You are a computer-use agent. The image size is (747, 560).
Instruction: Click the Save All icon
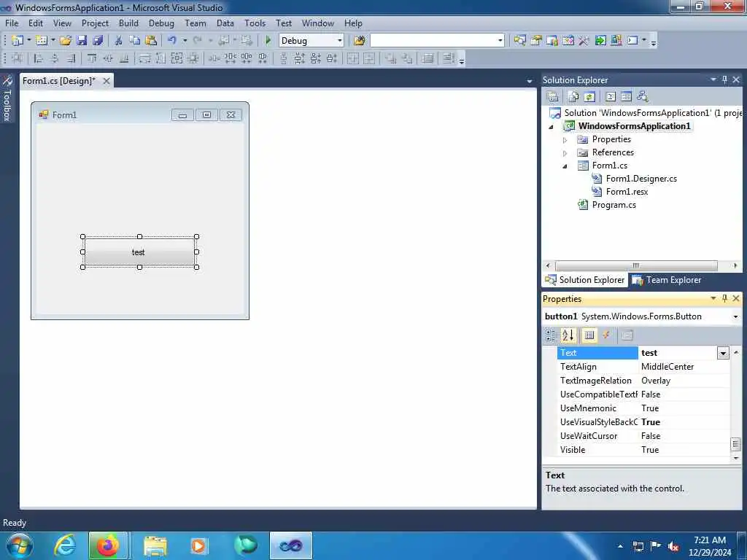[98, 41]
